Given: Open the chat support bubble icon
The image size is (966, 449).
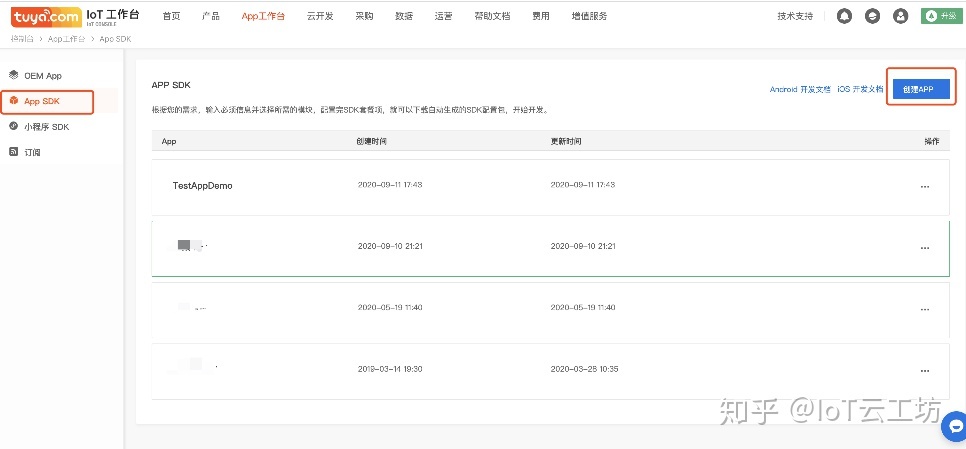Looking at the screenshot, I should coord(953,427).
